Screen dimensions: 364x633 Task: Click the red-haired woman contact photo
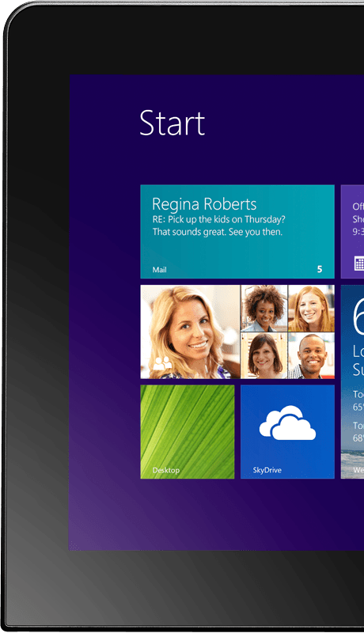(x=311, y=309)
